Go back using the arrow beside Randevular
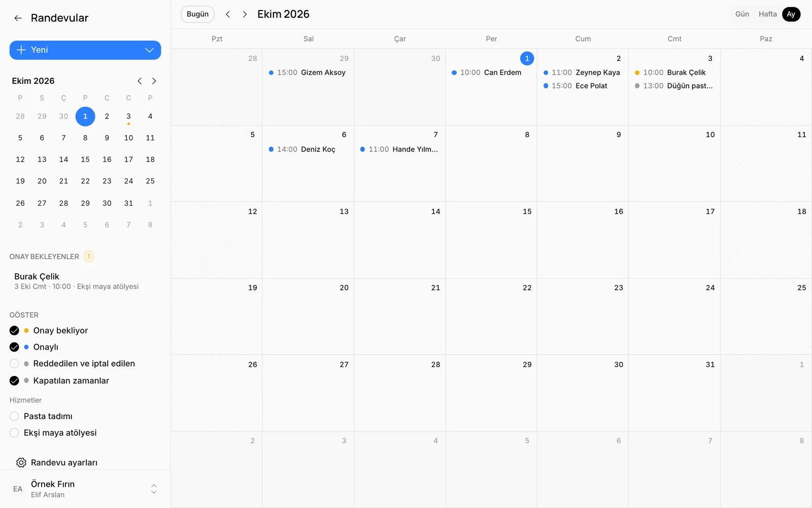The height and width of the screenshot is (508, 812). click(x=18, y=18)
